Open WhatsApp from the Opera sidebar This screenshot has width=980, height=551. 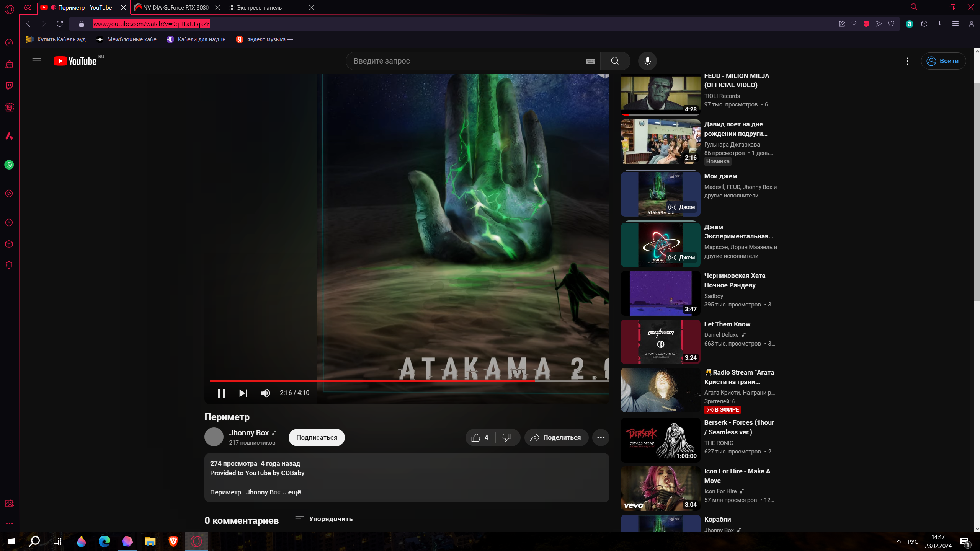point(9,165)
